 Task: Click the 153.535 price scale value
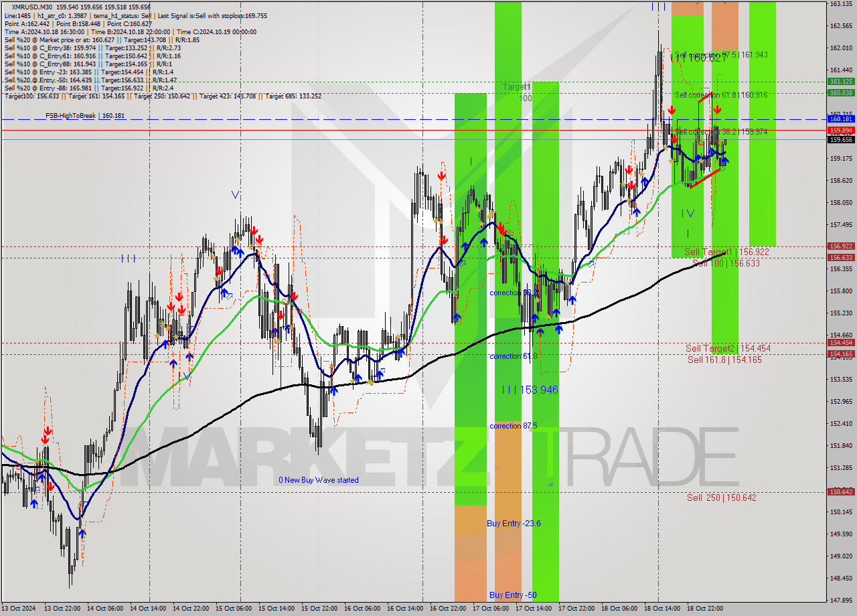(x=841, y=380)
